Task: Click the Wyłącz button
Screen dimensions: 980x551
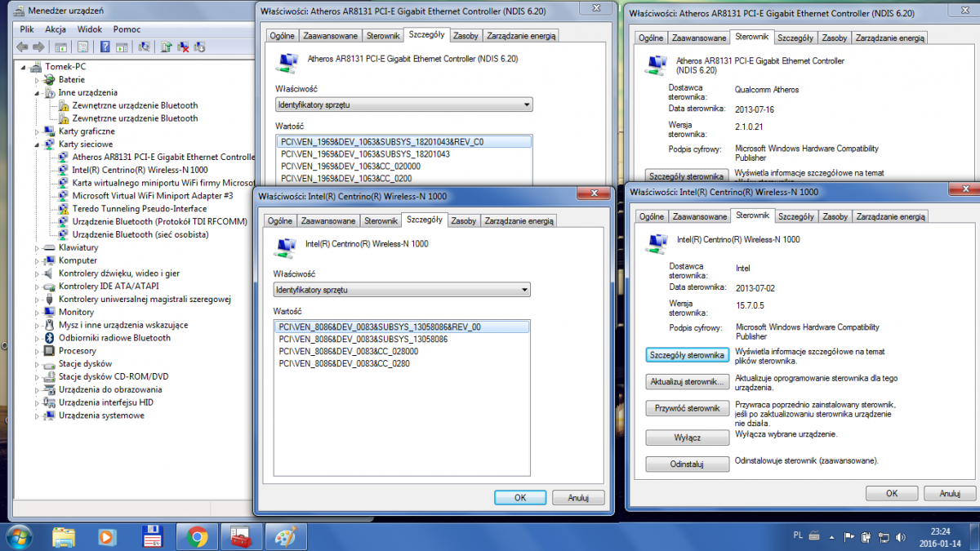Action: point(687,438)
